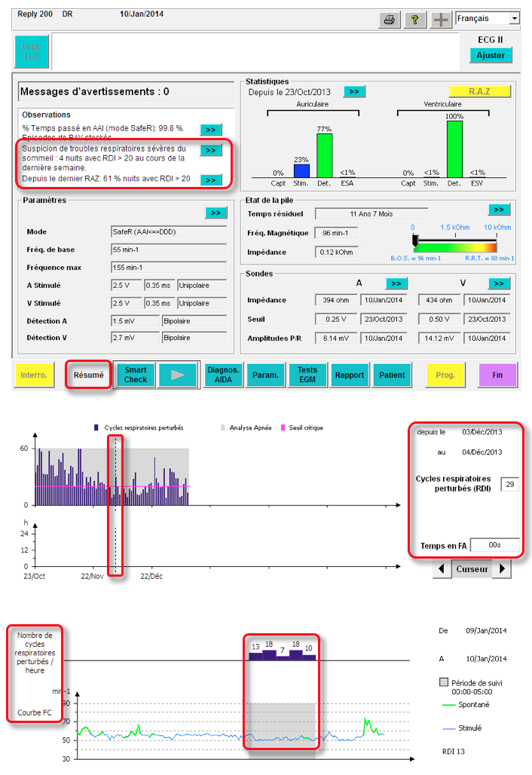Open the Tests EGM tab

(307, 375)
